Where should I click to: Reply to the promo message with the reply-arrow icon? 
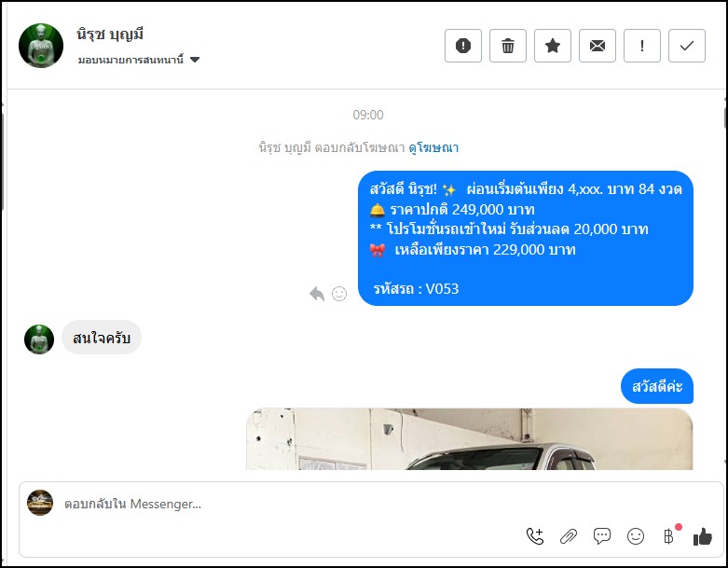[317, 294]
